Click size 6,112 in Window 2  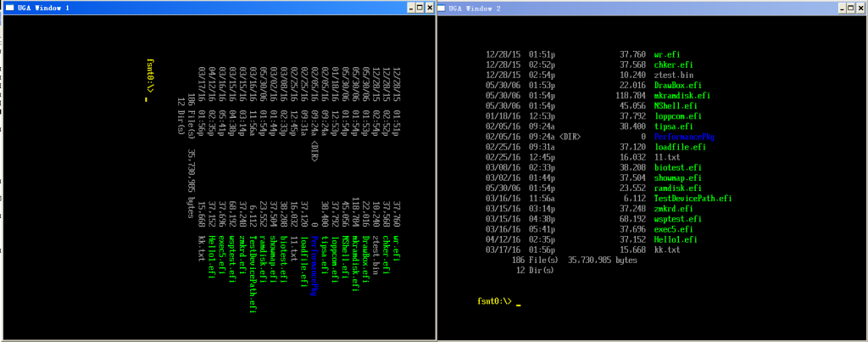pyautogui.click(x=635, y=199)
